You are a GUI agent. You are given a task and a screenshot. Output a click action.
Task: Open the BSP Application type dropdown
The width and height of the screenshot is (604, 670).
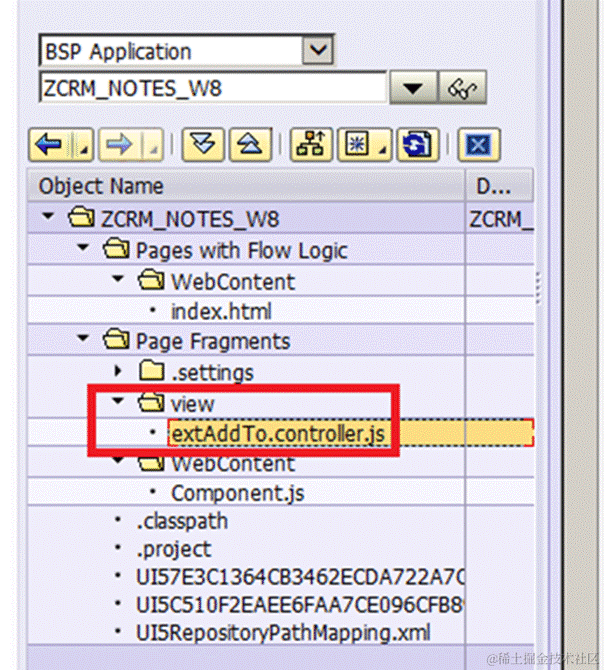pyautogui.click(x=318, y=50)
